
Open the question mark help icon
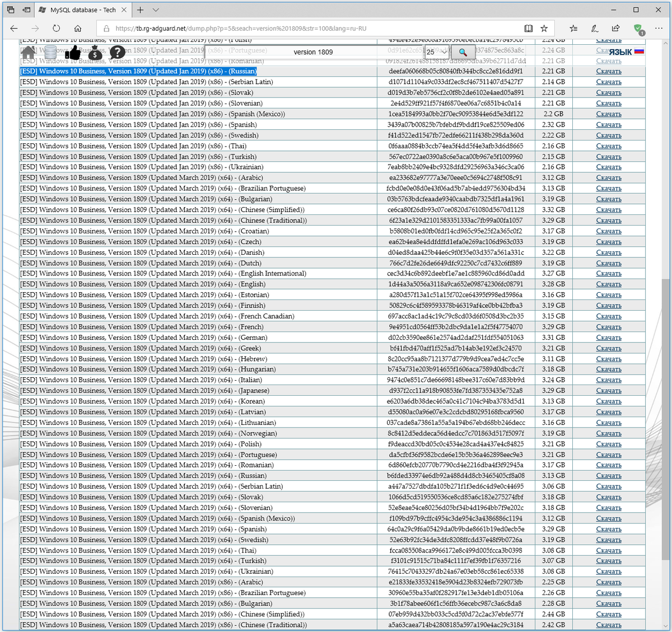(117, 53)
